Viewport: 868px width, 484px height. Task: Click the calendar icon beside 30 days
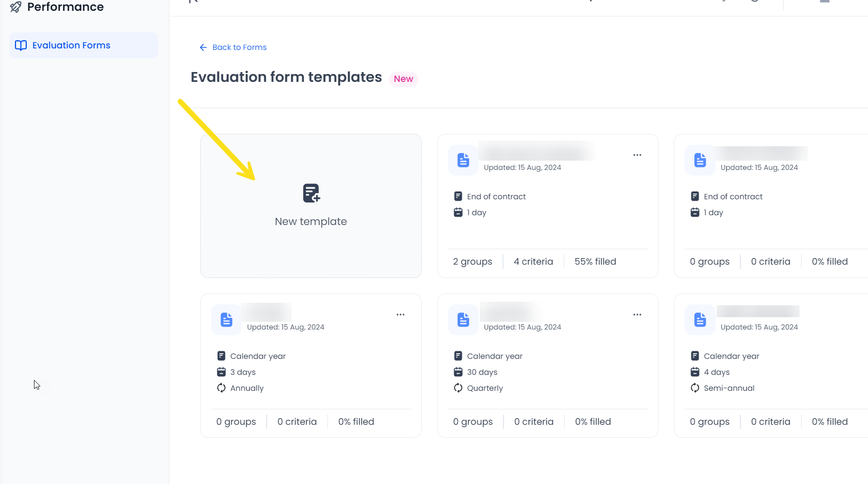458,372
